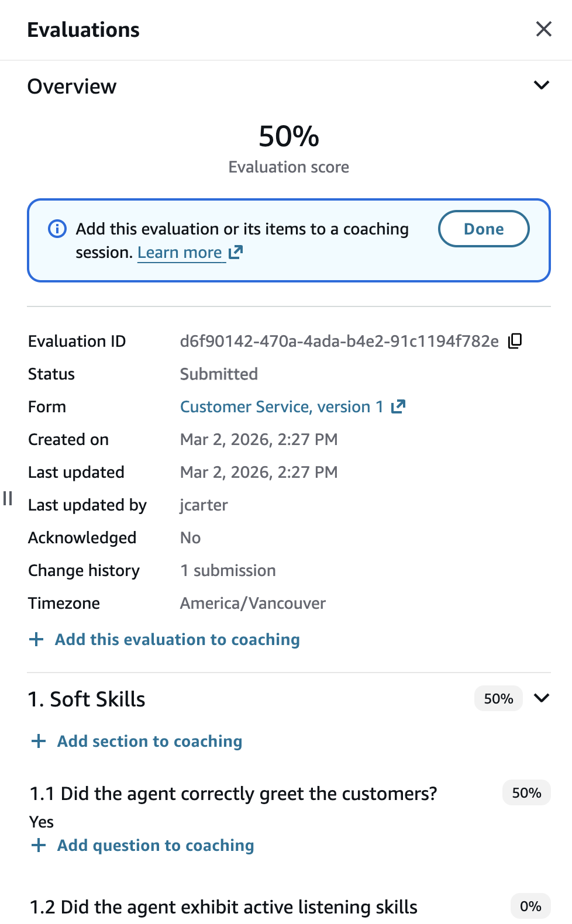
Task: Add the Soft Skills section to coaching
Action: point(149,741)
